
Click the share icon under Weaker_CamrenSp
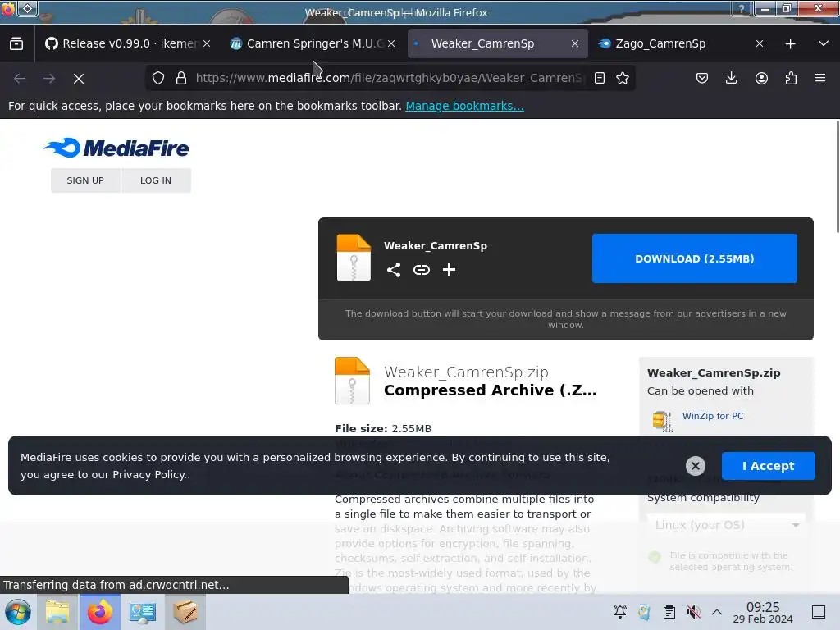coord(394,269)
